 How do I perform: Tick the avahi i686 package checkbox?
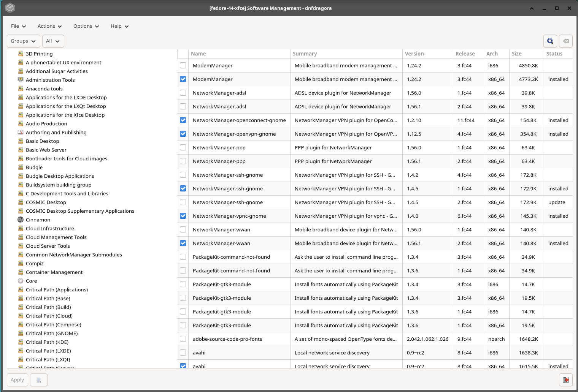(183, 352)
